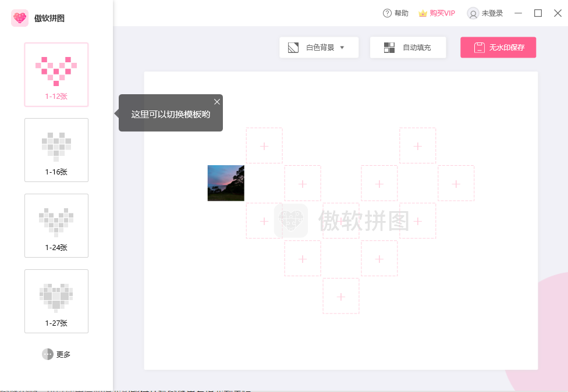Screen dimensions: 568x392
Task: Open 更多 templates
Action: 56,354
